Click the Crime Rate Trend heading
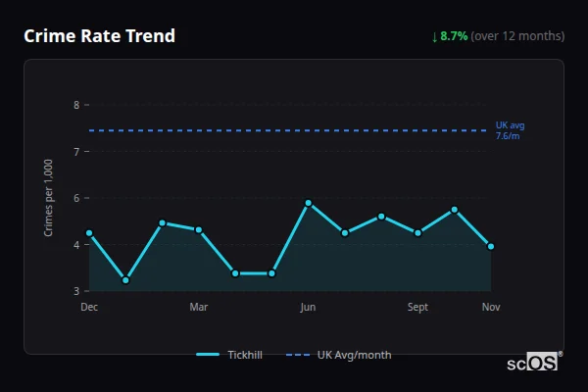 coord(99,36)
